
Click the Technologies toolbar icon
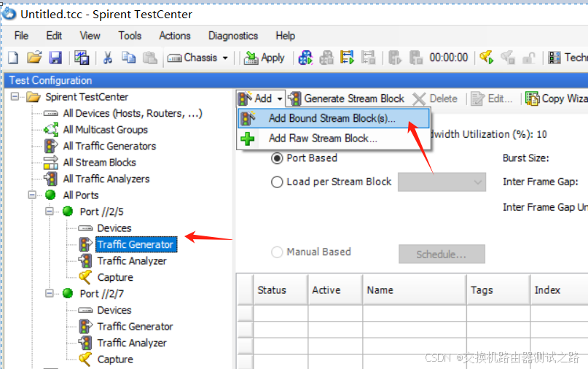click(554, 58)
